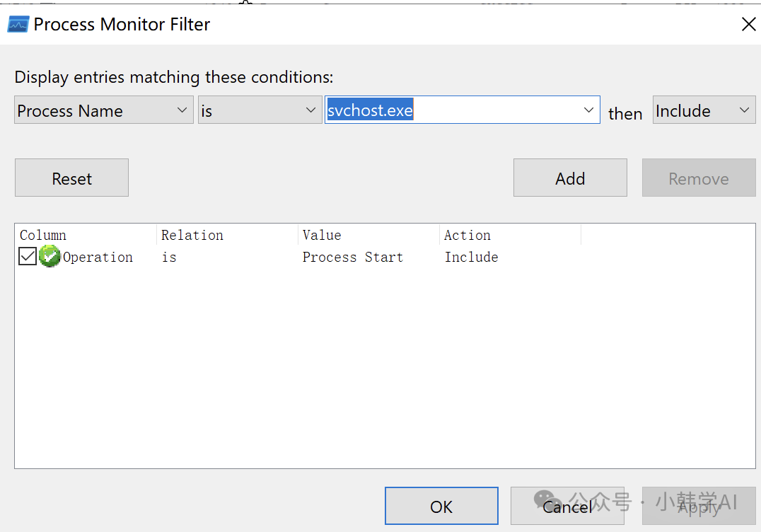
Task: Close the Process Monitor Filter dialog
Action: [x=748, y=25]
